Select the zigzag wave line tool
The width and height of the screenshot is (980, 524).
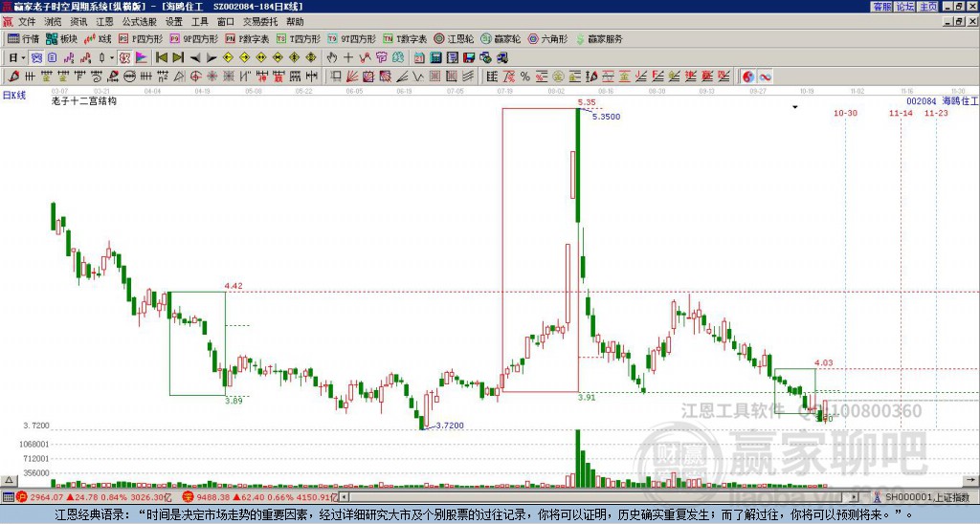click(417, 76)
